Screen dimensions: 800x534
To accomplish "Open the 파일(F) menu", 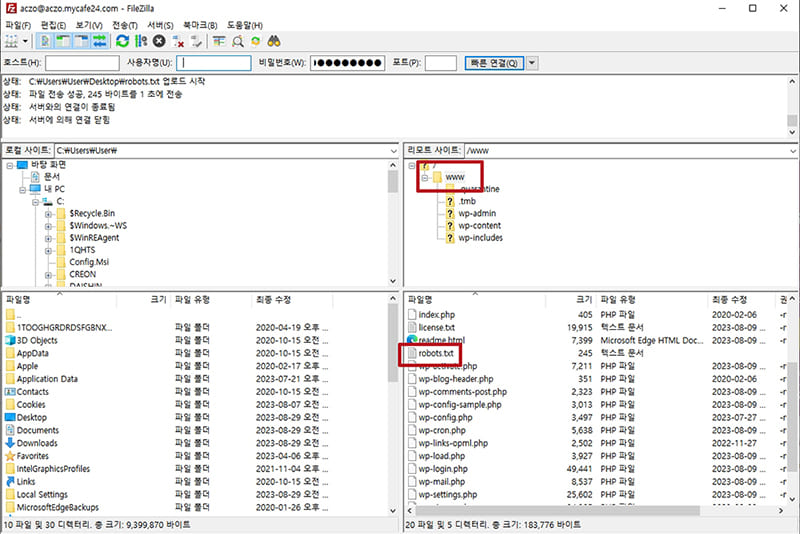I will (x=18, y=25).
